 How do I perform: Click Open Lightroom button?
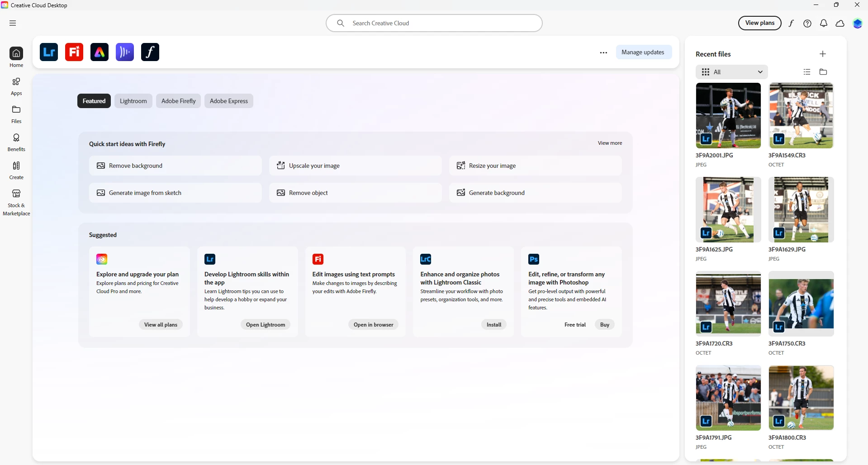click(x=266, y=325)
